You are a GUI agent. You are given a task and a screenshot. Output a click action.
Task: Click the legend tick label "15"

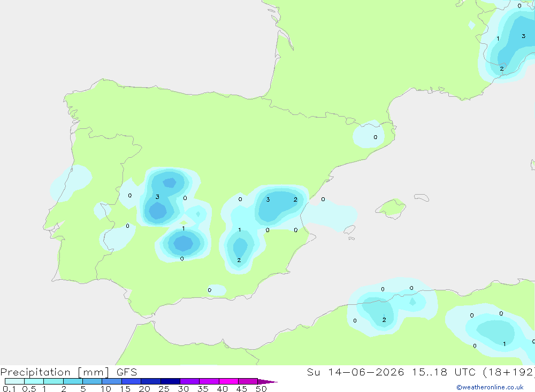[125, 389]
